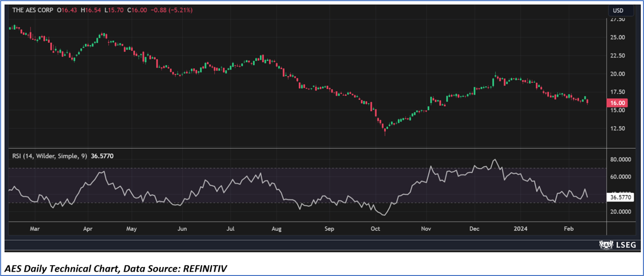The image size is (644, 276).
Task: Click the Mar label on time axis
Action: click(34, 228)
